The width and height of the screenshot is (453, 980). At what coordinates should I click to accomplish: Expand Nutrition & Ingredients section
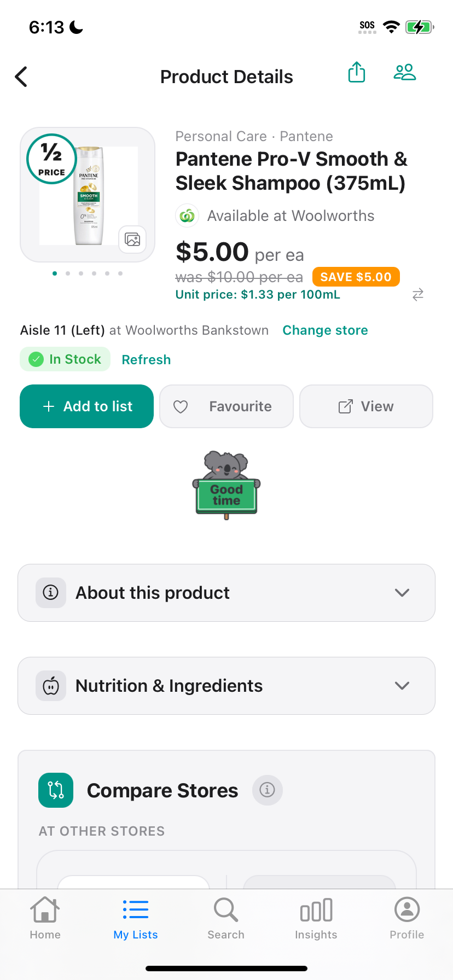click(226, 686)
